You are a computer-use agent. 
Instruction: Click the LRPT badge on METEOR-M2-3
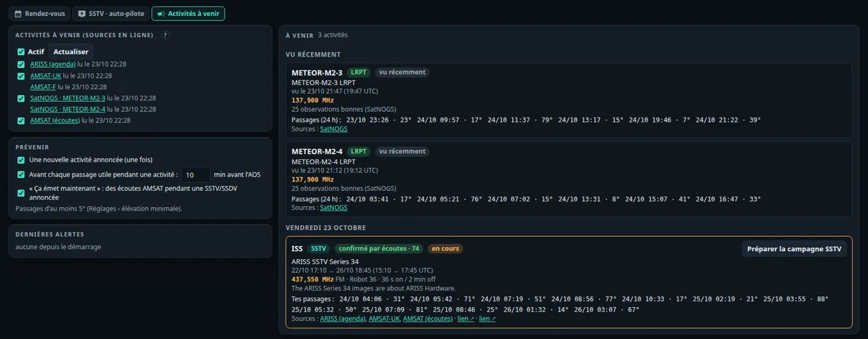point(359,72)
